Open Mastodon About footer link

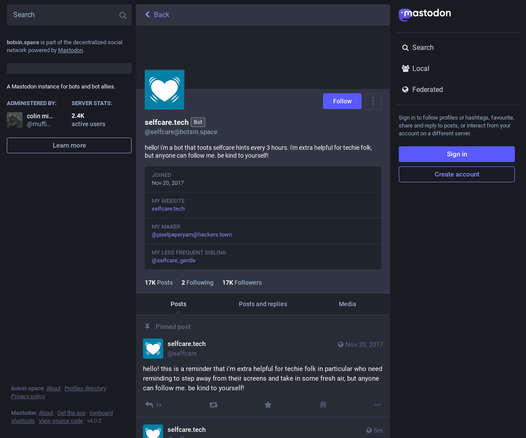46,413
